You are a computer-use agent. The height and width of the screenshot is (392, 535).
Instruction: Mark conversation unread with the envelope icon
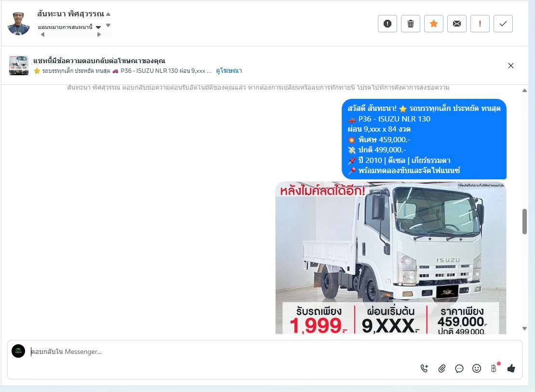[457, 24]
